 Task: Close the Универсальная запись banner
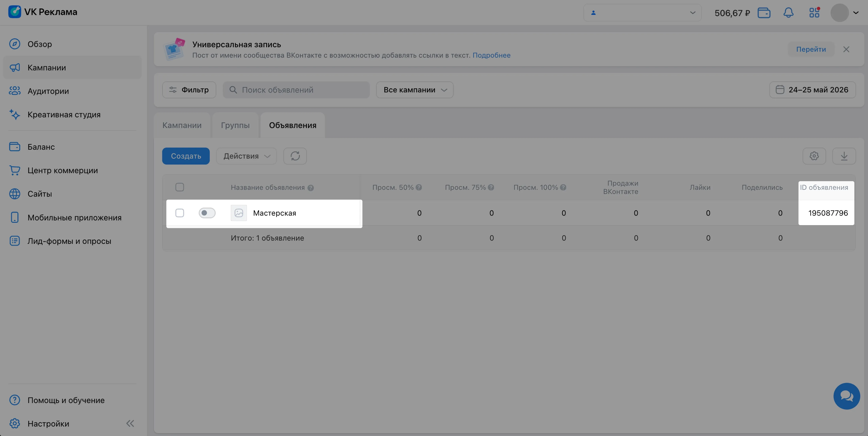[x=846, y=49]
